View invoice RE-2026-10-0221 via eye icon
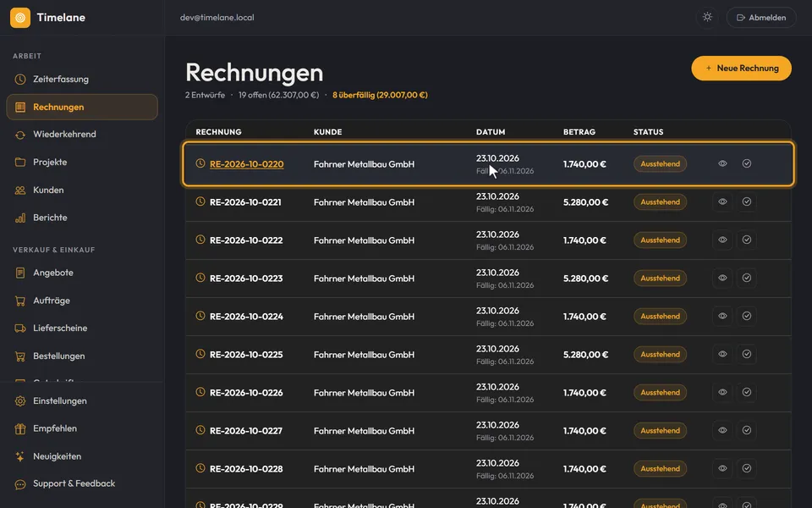Image resolution: width=812 pixels, height=508 pixels. (722, 202)
